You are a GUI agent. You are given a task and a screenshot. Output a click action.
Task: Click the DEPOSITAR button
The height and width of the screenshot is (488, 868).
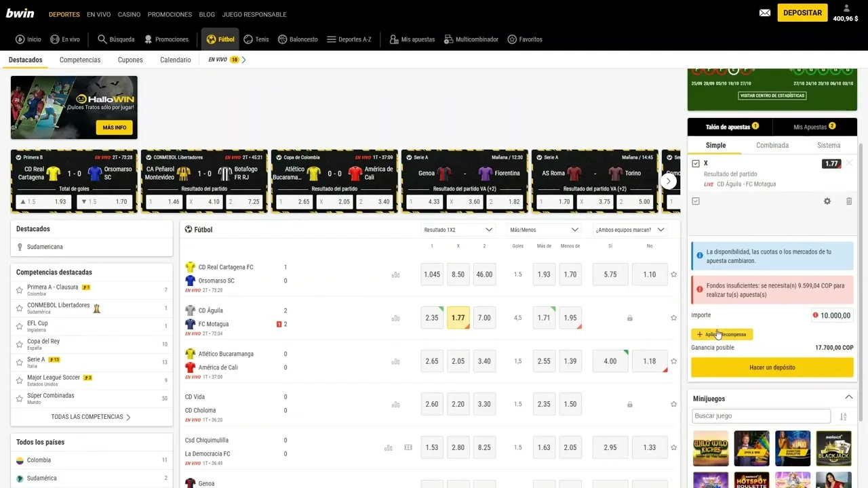click(x=803, y=13)
